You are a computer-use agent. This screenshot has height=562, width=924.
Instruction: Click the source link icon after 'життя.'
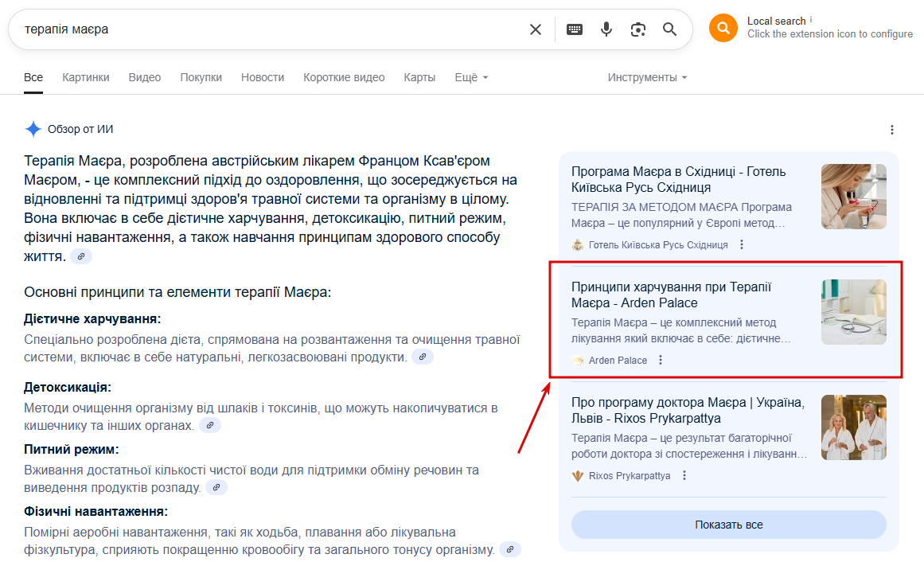point(81,256)
